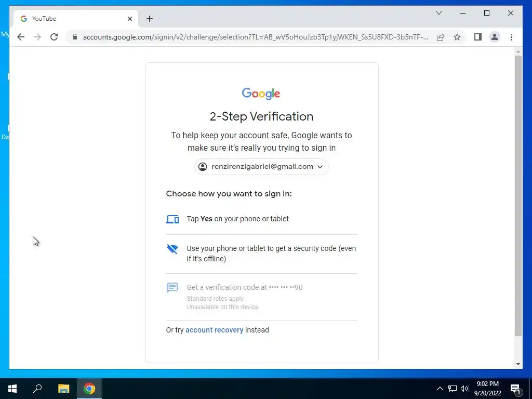Choose the security code option for offline phone
Image resolution: width=532 pixels, height=399 pixels.
(x=261, y=254)
